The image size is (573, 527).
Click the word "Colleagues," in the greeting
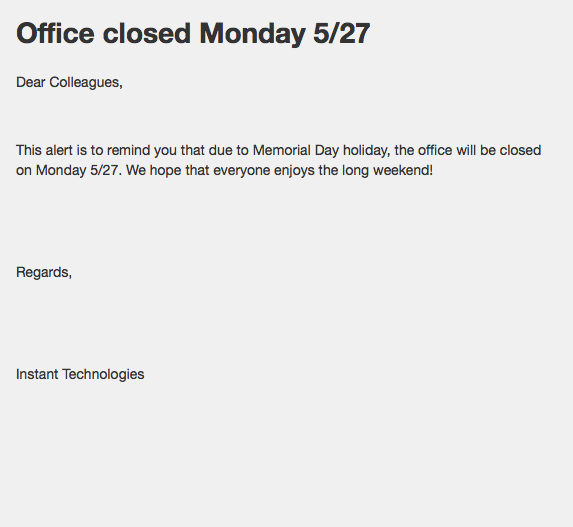point(86,83)
